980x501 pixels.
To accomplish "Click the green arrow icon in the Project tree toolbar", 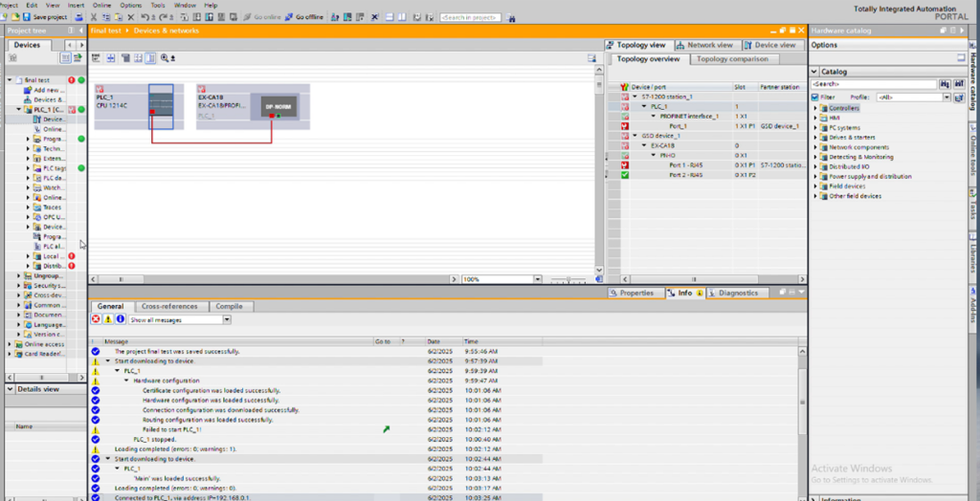I will 78,57.
